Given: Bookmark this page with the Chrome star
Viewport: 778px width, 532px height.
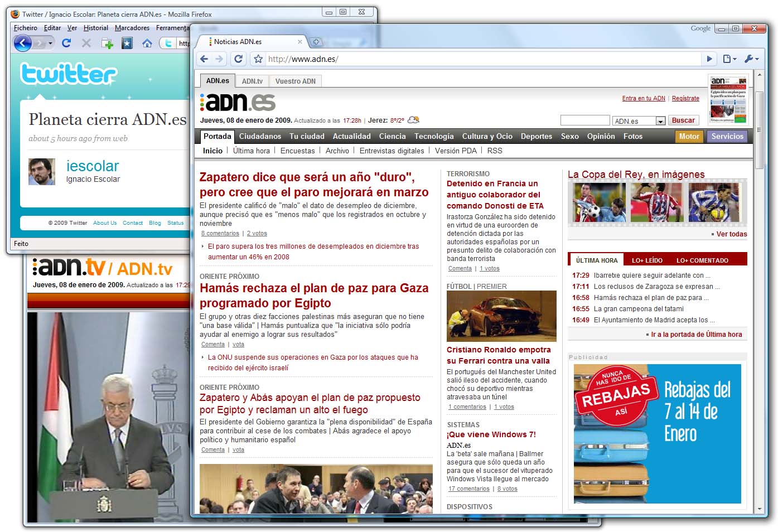Looking at the screenshot, I should click(258, 59).
